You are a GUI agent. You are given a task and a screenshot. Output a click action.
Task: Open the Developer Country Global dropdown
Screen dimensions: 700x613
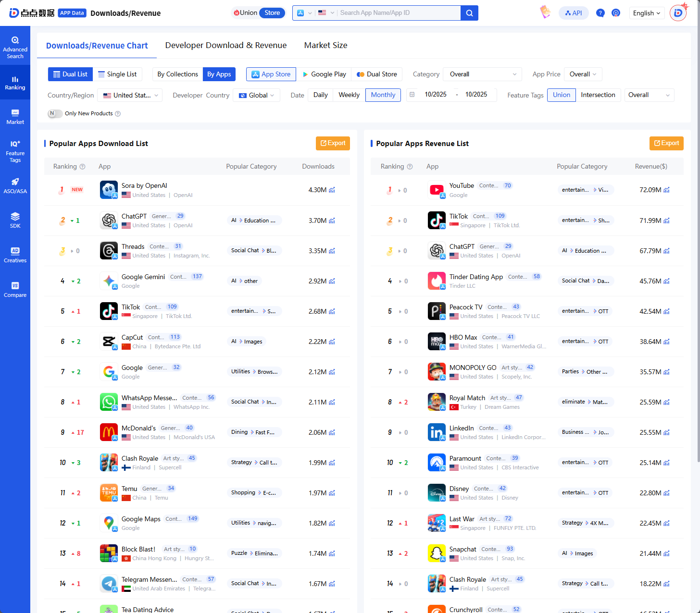point(256,95)
